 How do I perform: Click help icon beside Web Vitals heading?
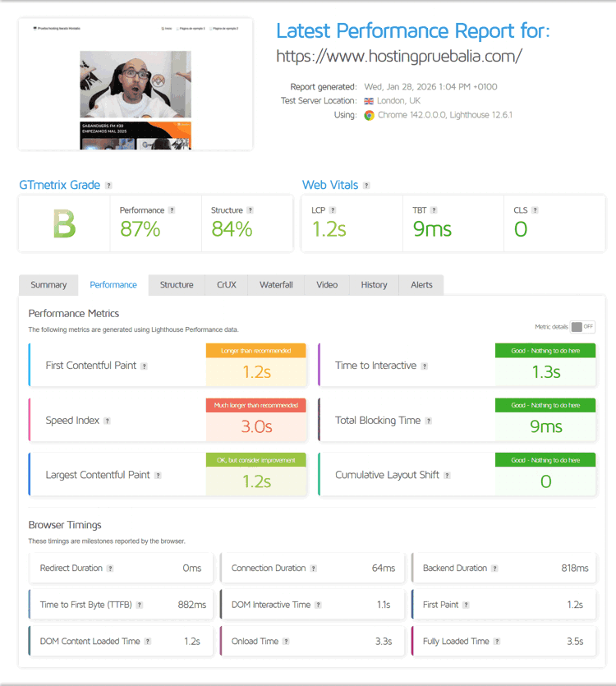(366, 186)
